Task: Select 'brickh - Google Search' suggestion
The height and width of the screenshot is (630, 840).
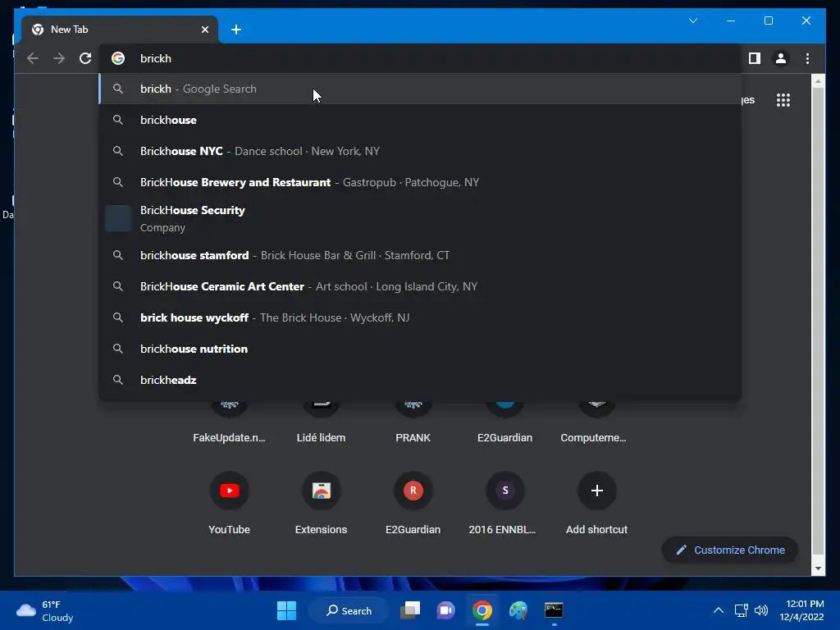Action: (420, 89)
